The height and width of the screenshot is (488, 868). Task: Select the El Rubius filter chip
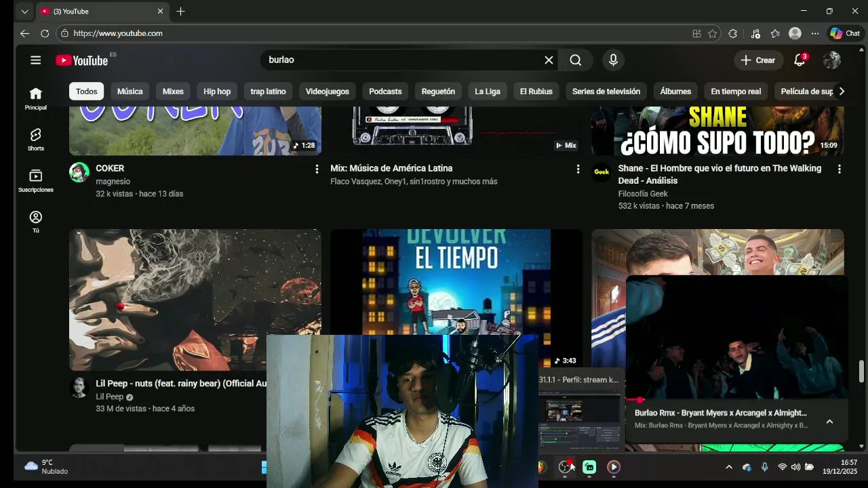(536, 91)
